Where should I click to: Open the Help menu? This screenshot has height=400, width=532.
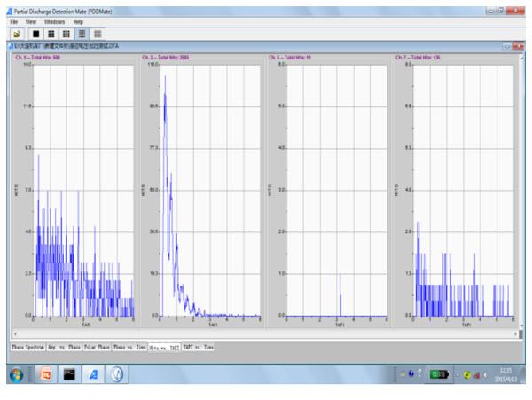click(x=78, y=20)
